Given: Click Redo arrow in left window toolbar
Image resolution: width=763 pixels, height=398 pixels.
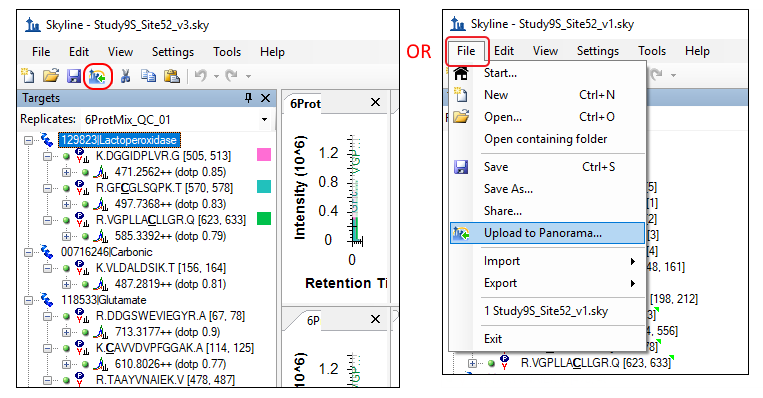Looking at the screenshot, I should [232, 75].
